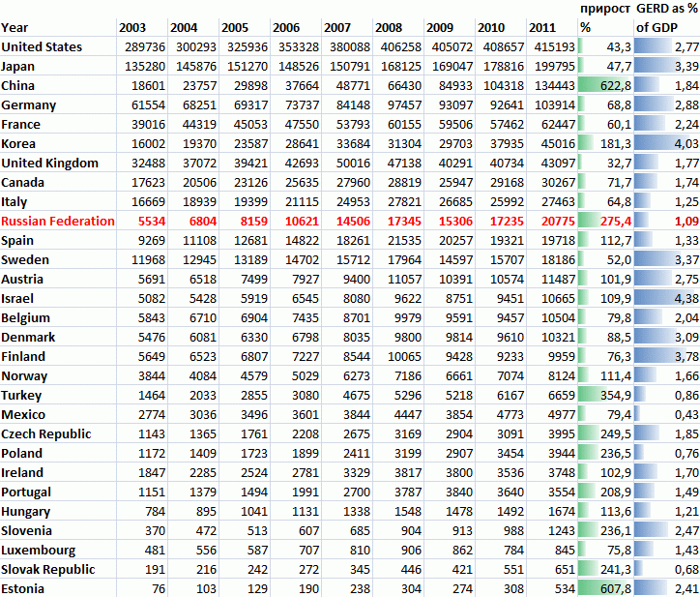This screenshot has width=700, height=597.
Task: Click Sweden's GERD value 3,37
Action: tap(686, 260)
